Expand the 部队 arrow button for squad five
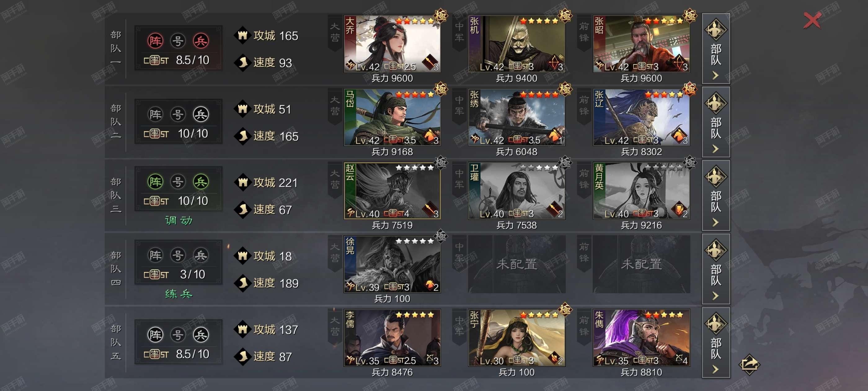The height and width of the screenshot is (391, 868). [716, 342]
